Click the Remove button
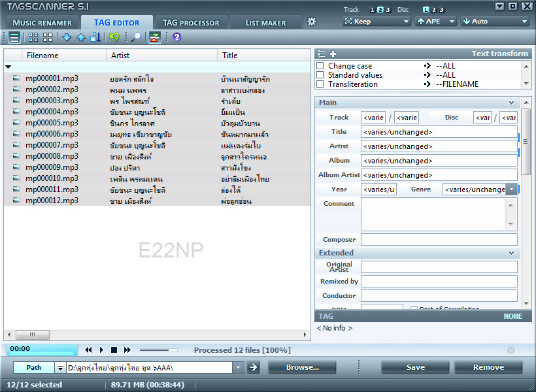This screenshot has height=392, width=536. 488,367
